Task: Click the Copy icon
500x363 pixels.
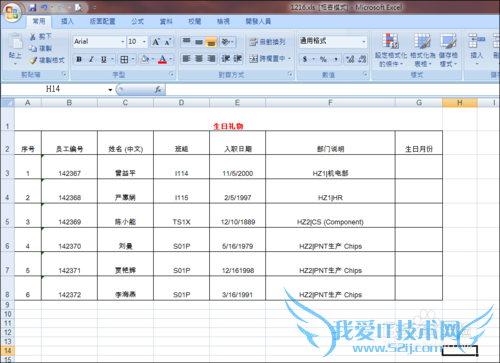Action: [33, 48]
